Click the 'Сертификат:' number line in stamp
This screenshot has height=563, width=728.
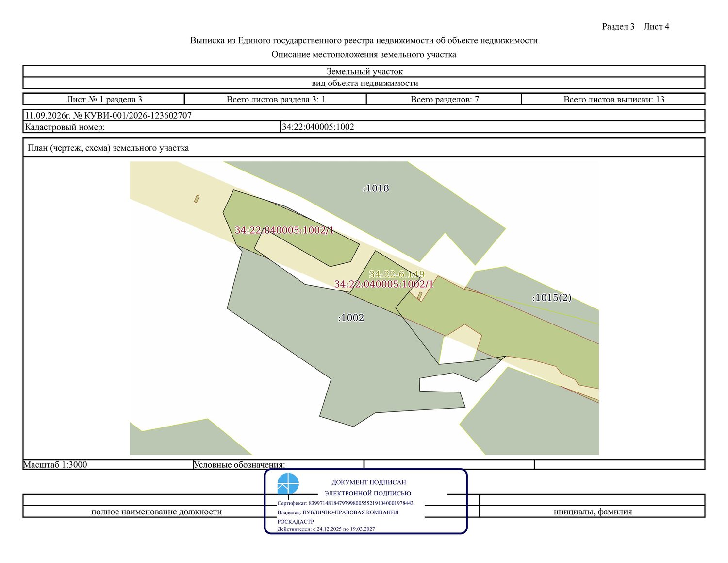point(346,503)
